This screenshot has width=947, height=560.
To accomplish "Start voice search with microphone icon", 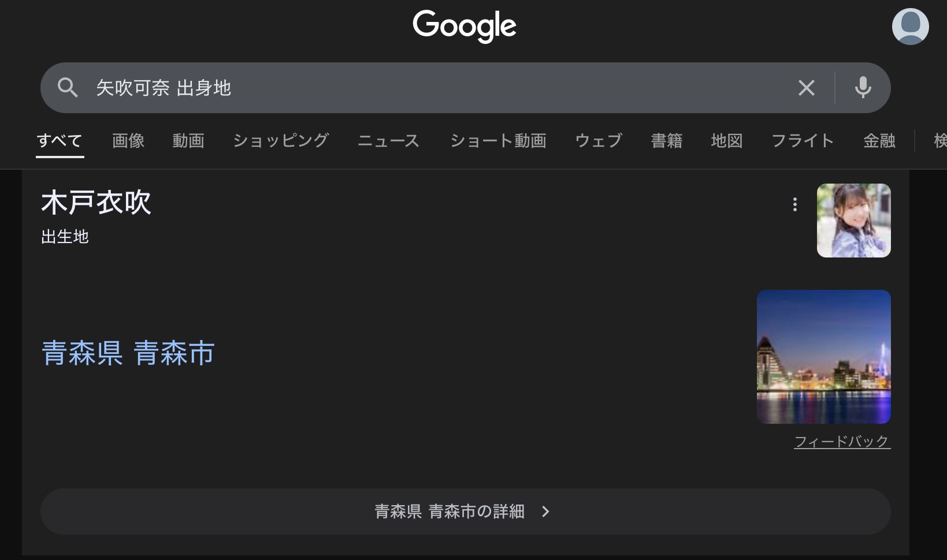I will (863, 88).
